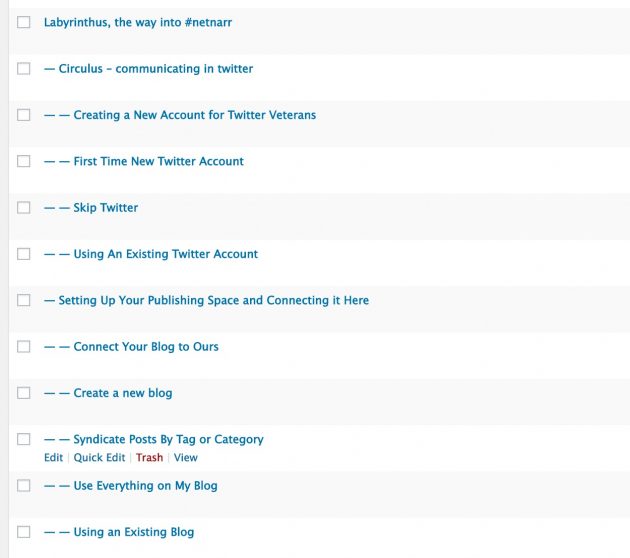Select the Connect Your Blog to Ours checkbox

pos(24,347)
